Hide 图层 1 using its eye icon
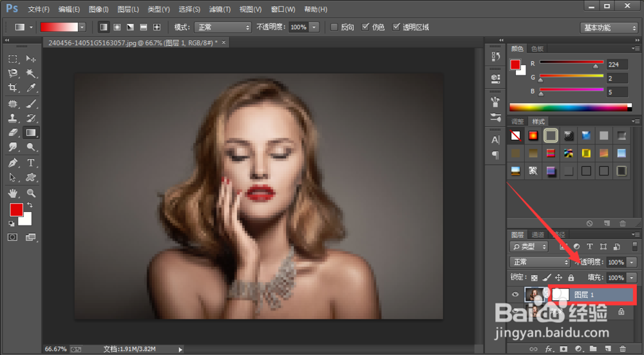The width and height of the screenshot is (644, 355). pyautogui.click(x=515, y=294)
